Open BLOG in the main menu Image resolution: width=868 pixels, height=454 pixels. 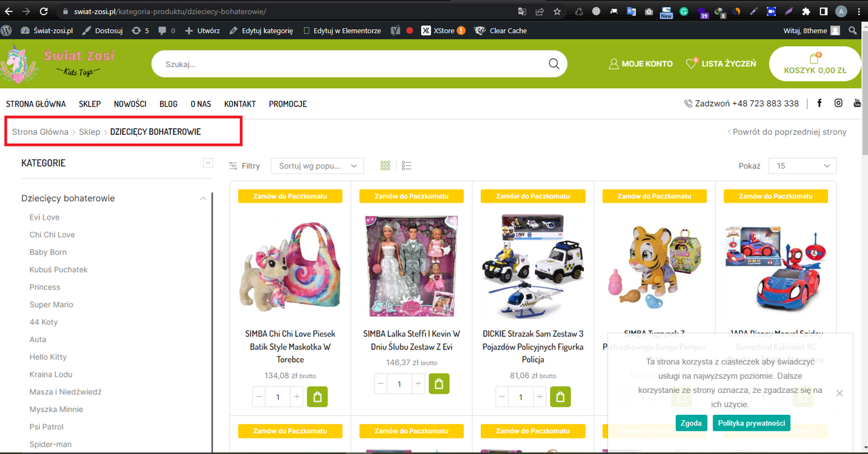point(168,104)
